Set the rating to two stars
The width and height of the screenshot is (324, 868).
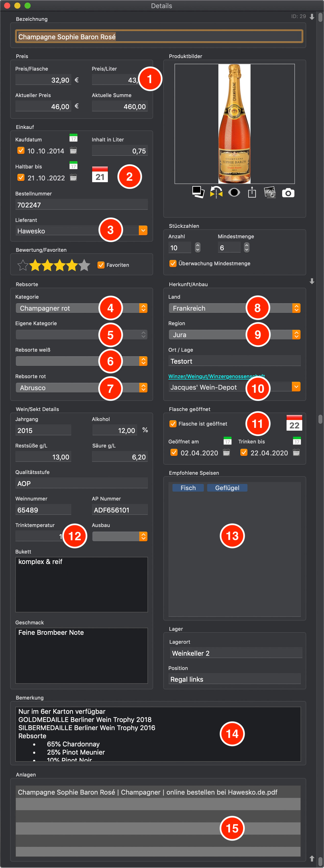(47, 265)
